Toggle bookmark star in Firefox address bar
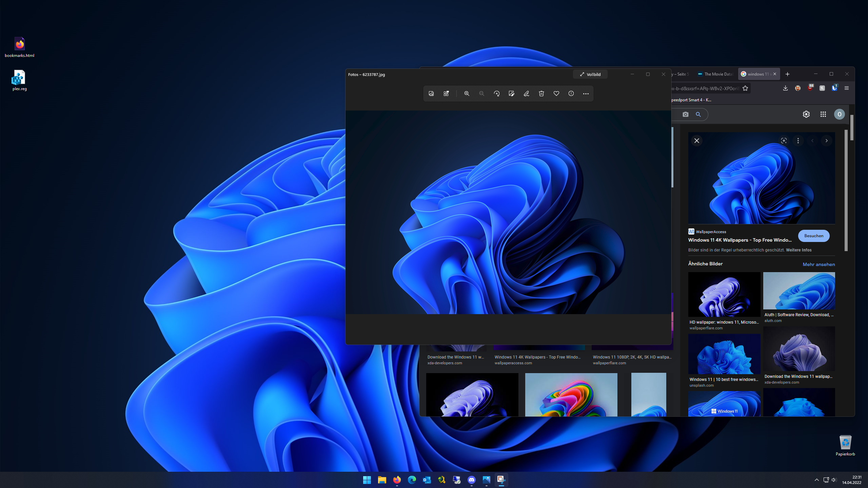Viewport: 868px width, 488px height. pos(745,88)
